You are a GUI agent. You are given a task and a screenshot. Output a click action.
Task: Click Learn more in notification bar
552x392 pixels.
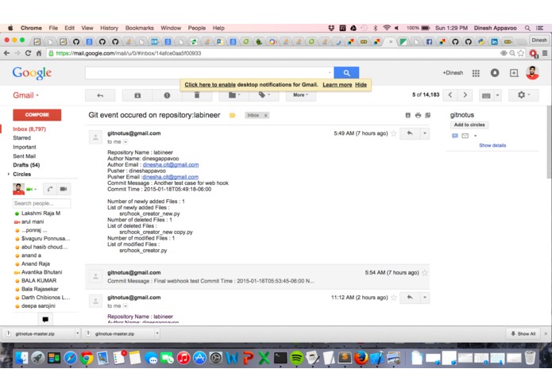coord(338,85)
